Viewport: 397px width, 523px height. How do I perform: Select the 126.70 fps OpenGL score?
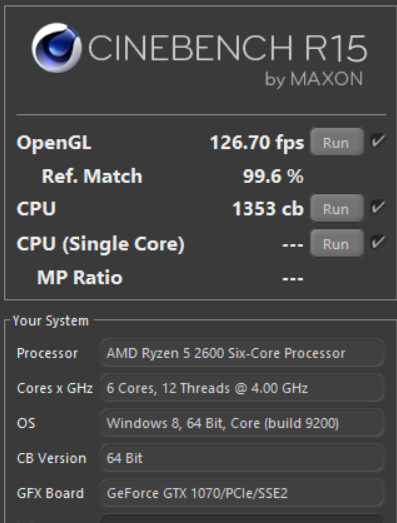[x=257, y=143]
